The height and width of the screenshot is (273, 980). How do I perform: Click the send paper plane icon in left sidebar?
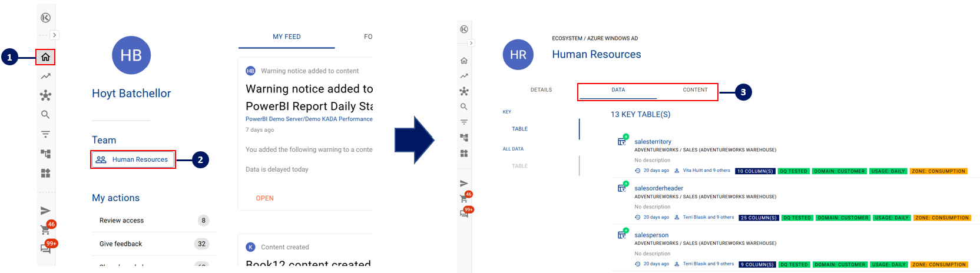tap(45, 211)
